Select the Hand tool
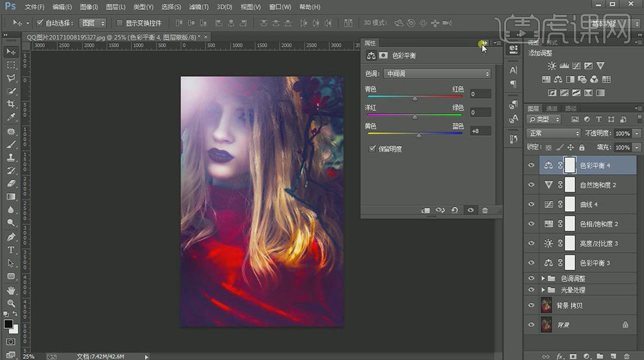Image resolution: width=644 pixels, height=360 pixels. 11,290
